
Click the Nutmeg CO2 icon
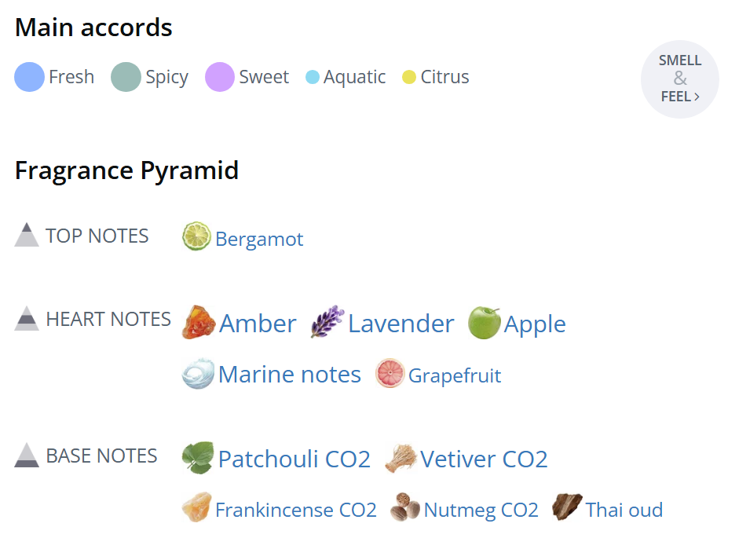[405, 508]
